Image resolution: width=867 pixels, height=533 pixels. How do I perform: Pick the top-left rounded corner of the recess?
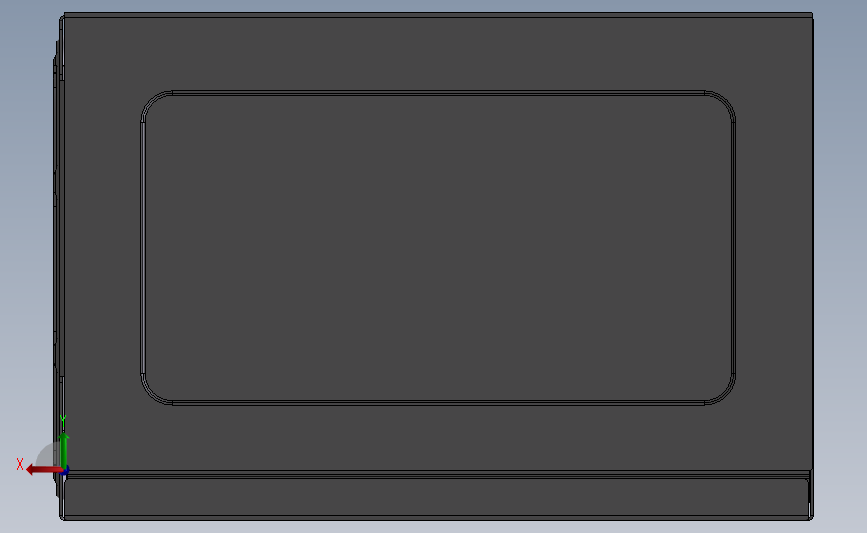(152, 101)
